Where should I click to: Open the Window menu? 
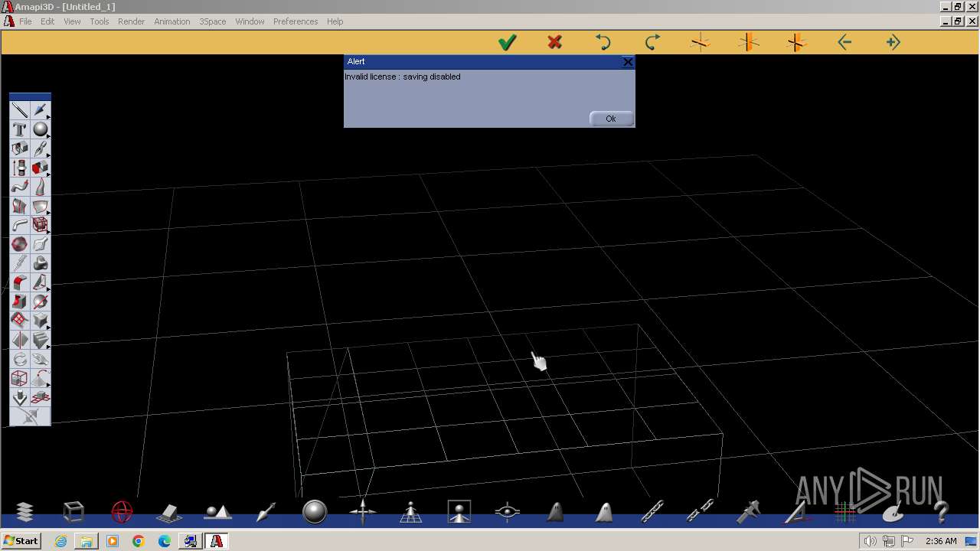pos(250,21)
